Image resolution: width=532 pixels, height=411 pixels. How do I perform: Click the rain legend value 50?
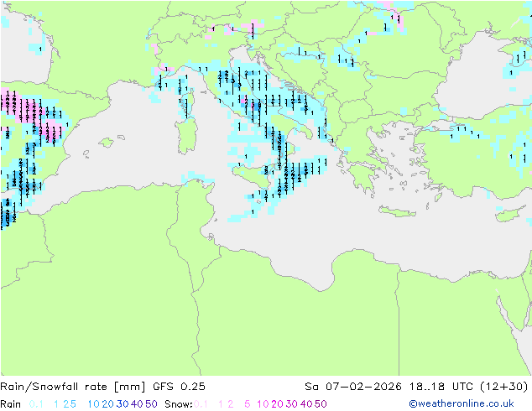(151, 404)
